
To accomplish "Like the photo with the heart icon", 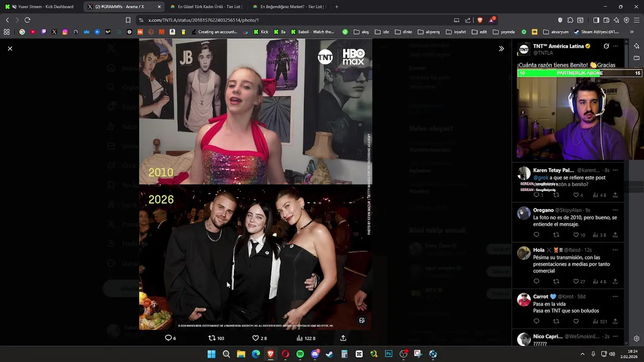I will pyautogui.click(x=260, y=338).
